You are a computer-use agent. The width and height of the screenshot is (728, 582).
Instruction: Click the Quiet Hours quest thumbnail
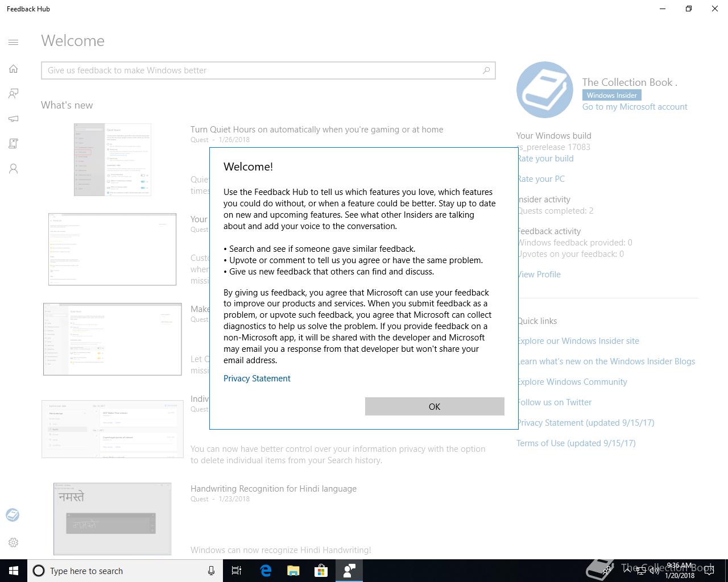tap(113, 160)
